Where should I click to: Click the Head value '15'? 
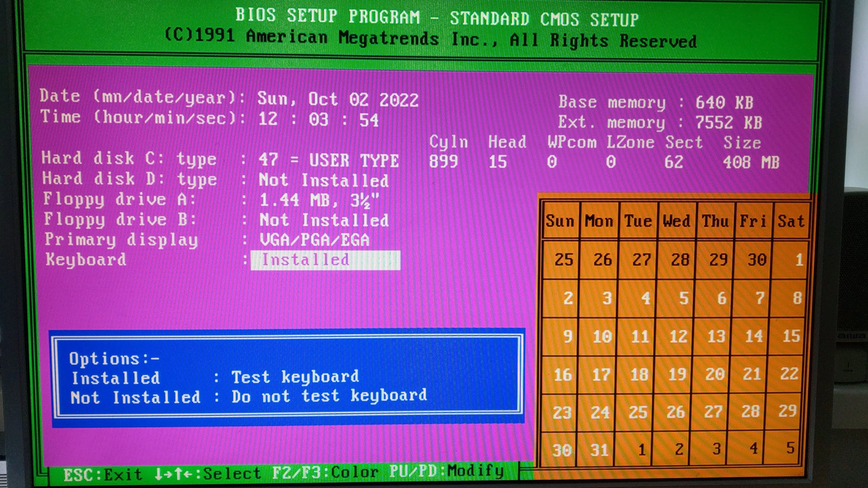pos(498,162)
